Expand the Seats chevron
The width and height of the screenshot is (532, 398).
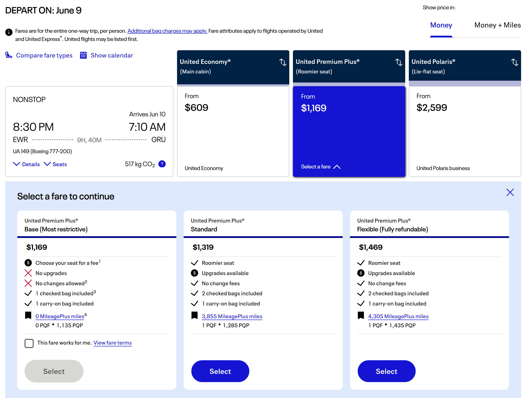[x=47, y=164]
